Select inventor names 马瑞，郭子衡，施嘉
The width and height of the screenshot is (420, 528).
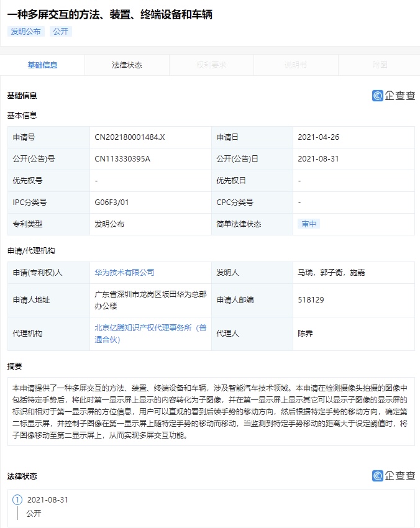(331, 273)
